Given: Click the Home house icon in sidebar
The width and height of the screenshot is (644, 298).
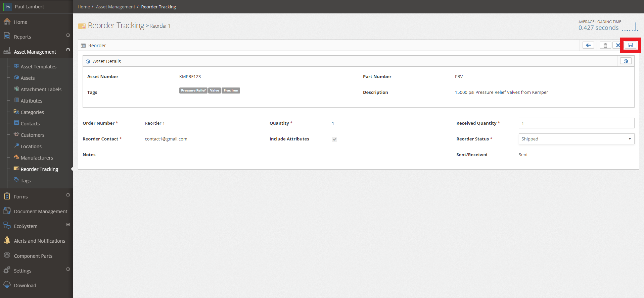Looking at the screenshot, I should 7,22.
